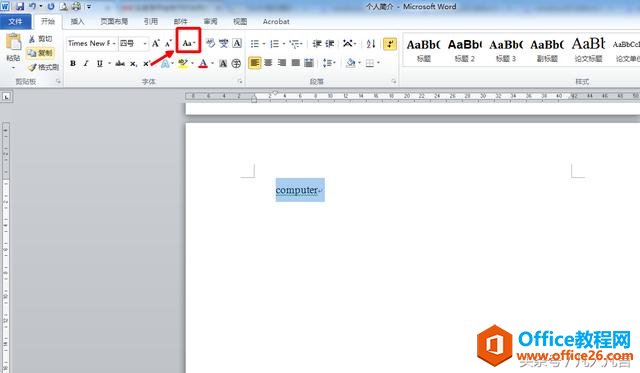Toggle show paragraph marks button

(x=390, y=43)
